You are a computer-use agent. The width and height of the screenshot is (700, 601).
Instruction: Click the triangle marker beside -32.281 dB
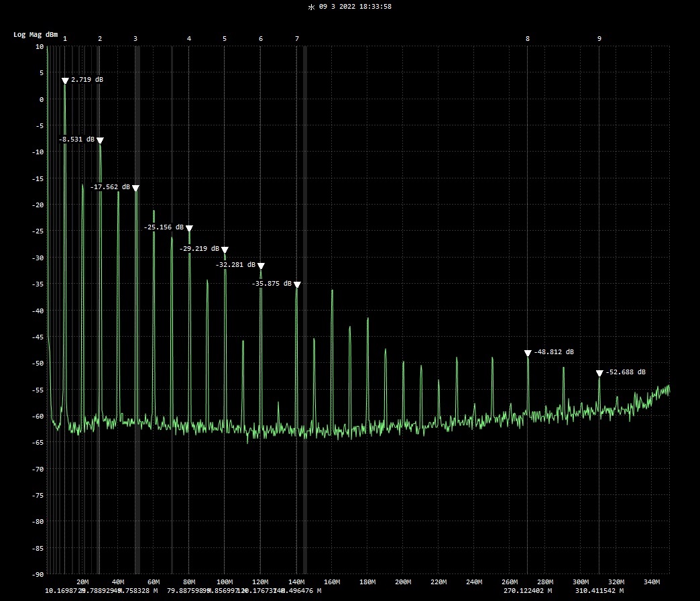[261, 266]
